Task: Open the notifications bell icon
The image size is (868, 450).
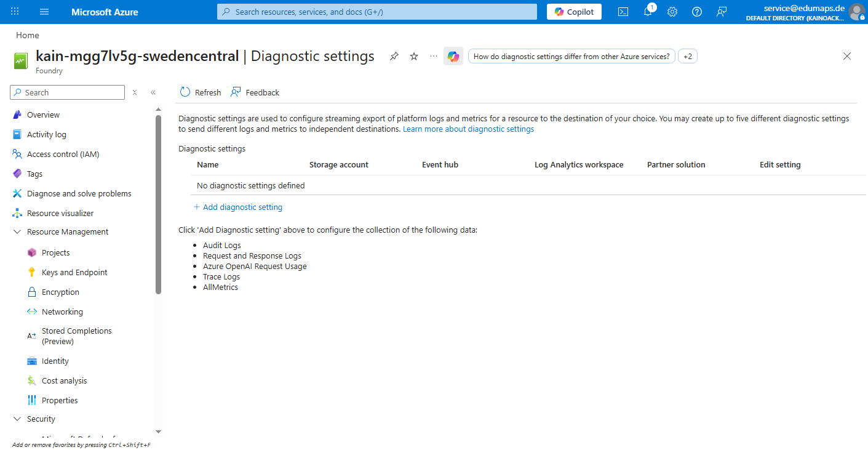Action: tap(648, 12)
